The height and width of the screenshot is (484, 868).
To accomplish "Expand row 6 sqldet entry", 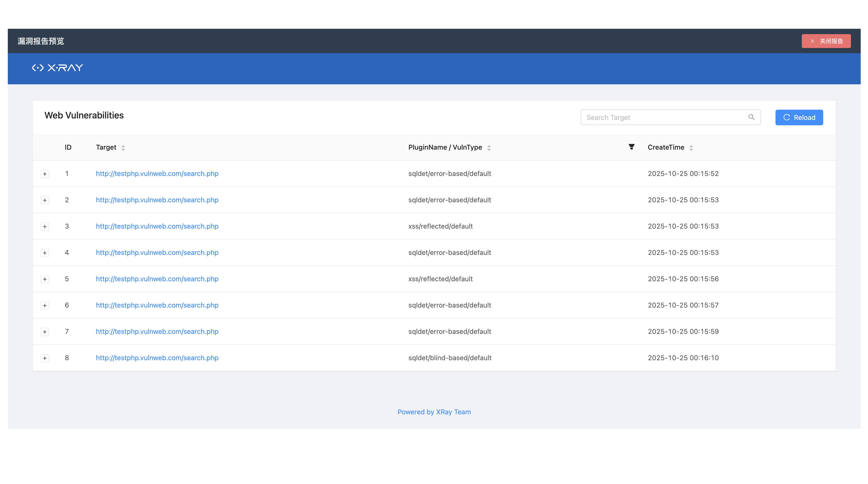I will pos(45,306).
